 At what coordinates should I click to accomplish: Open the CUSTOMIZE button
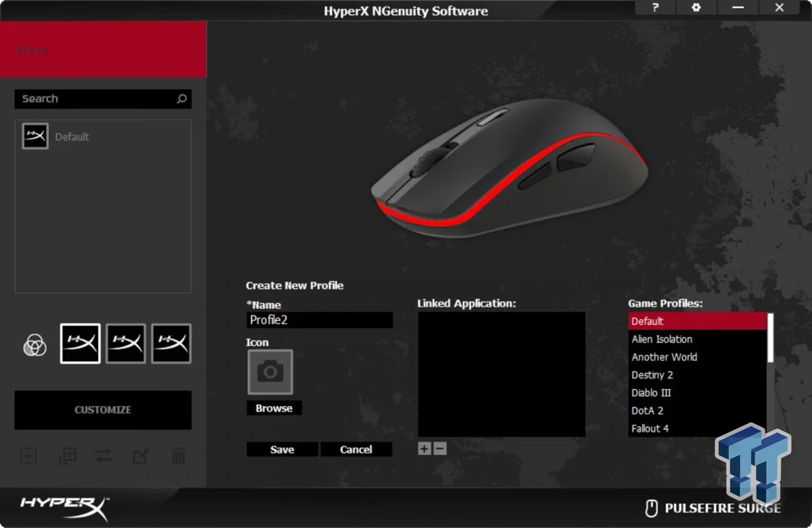(103, 410)
